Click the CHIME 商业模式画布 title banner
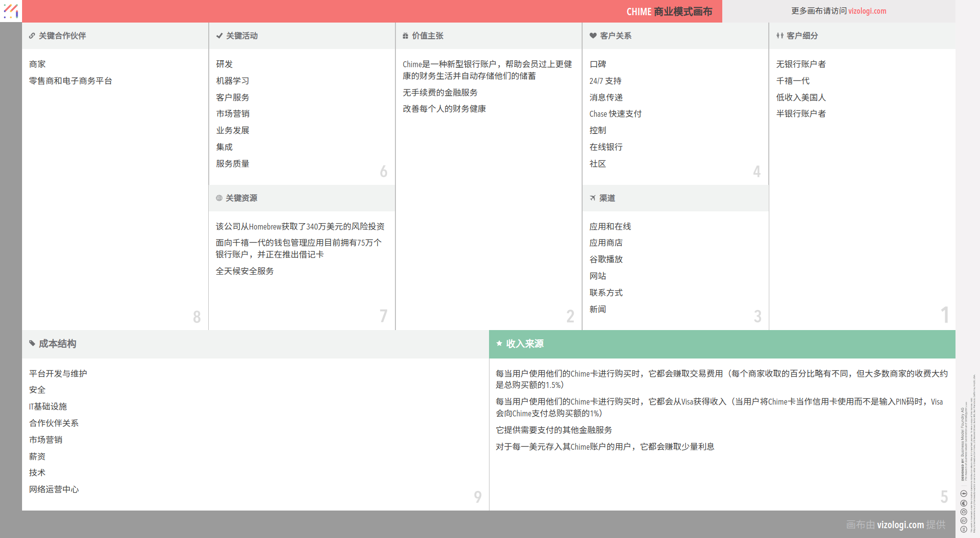The image size is (980, 538). [669, 11]
